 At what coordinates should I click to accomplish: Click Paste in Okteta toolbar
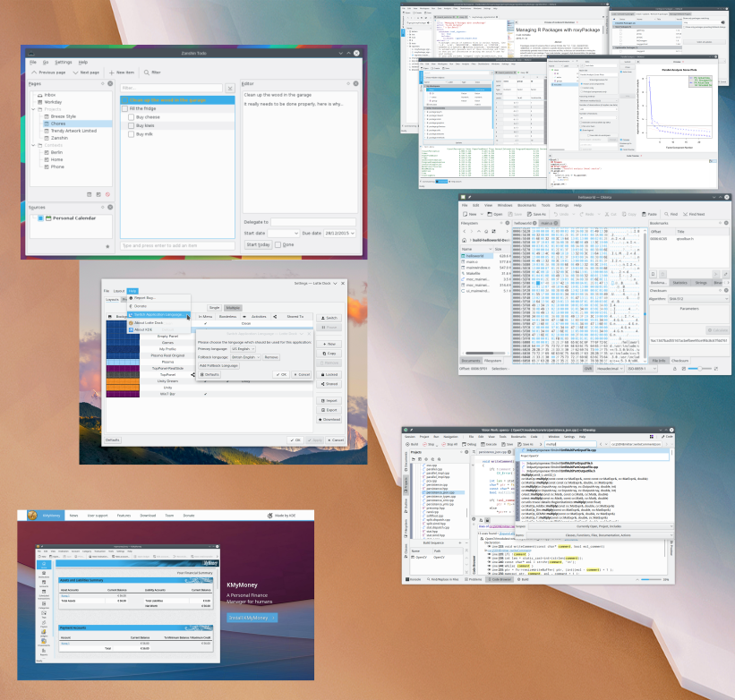[649, 214]
